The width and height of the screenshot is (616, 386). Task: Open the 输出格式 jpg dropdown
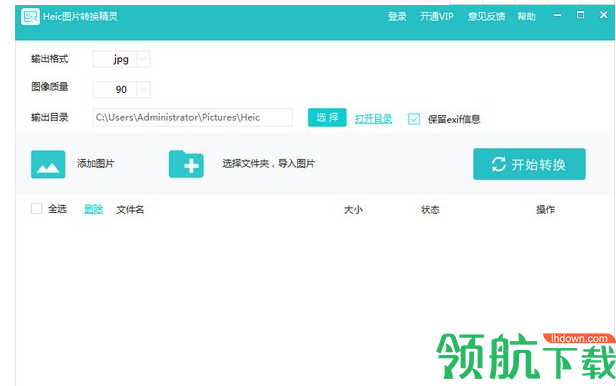[x=122, y=59]
